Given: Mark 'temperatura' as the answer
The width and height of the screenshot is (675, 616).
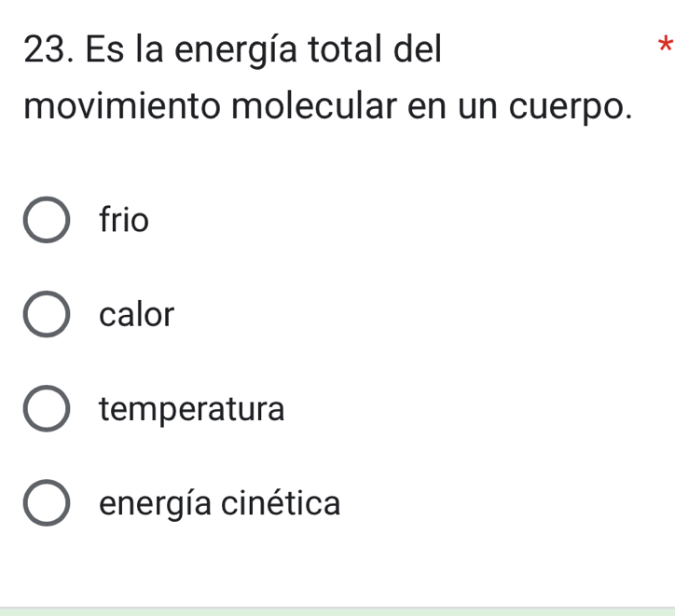Looking at the screenshot, I should coord(46,410).
